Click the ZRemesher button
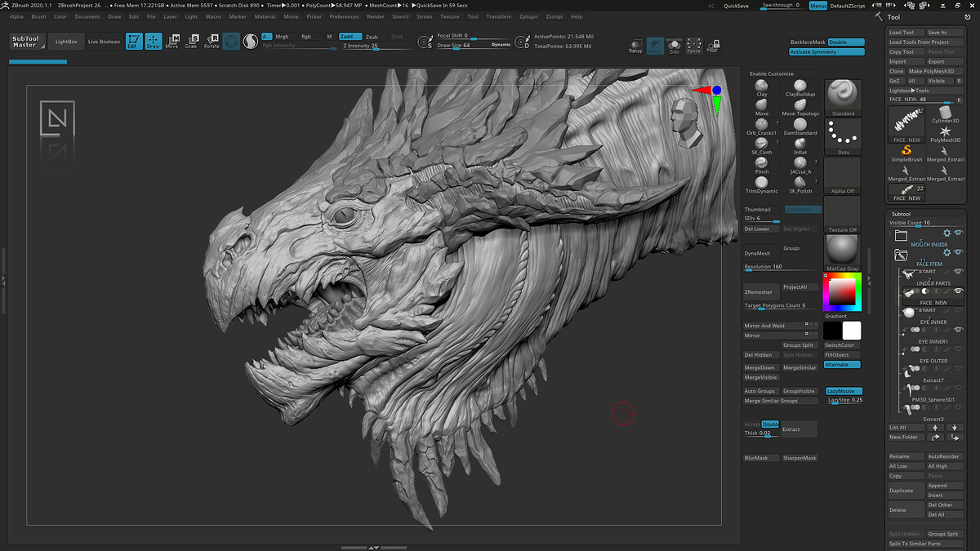The height and width of the screenshot is (551, 980). pyautogui.click(x=761, y=292)
